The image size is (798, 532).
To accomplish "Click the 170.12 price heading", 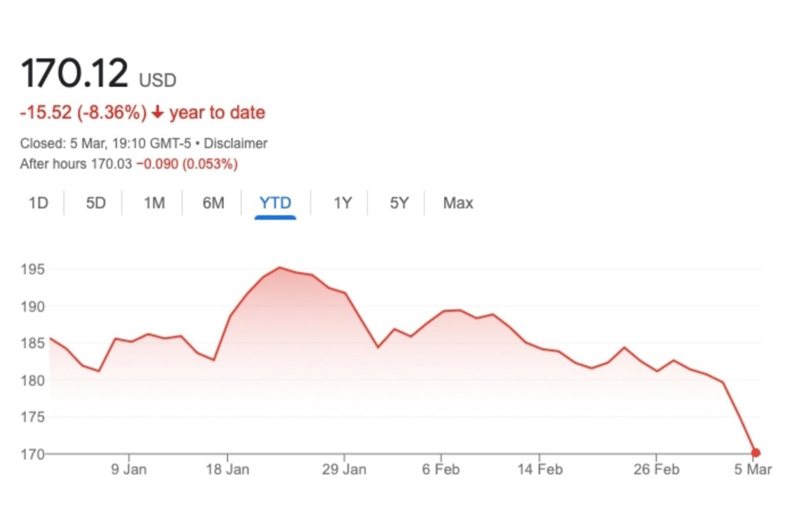I will click(x=74, y=74).
